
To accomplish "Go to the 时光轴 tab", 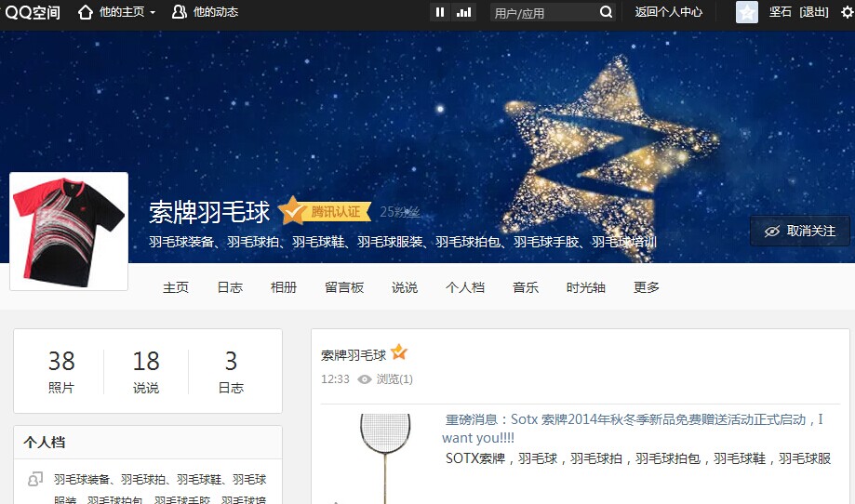I will tap(585, 287).
